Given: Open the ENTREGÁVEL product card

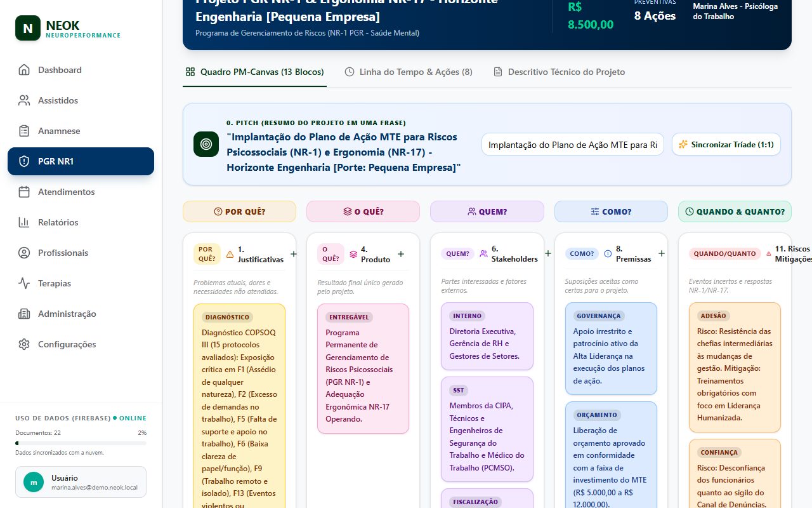Looking at the screenshot, I should pyautogui.click(x=363, y=369).
